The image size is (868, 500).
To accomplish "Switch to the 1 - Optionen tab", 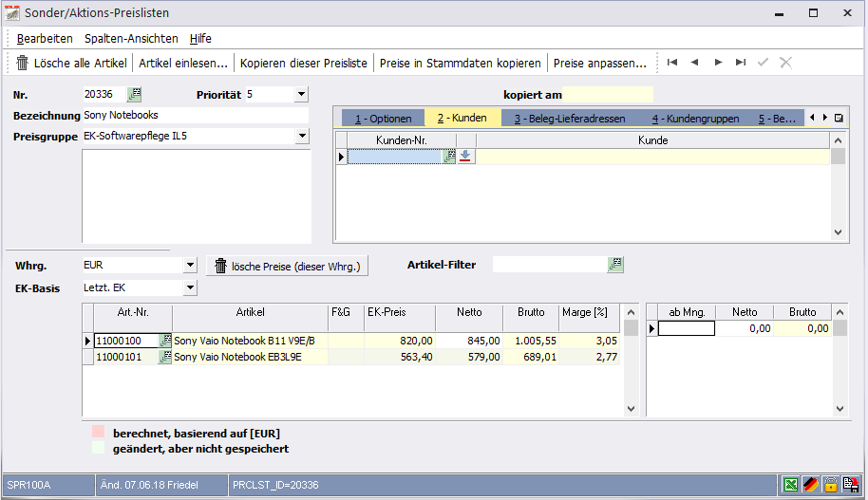I will (384, 119).
